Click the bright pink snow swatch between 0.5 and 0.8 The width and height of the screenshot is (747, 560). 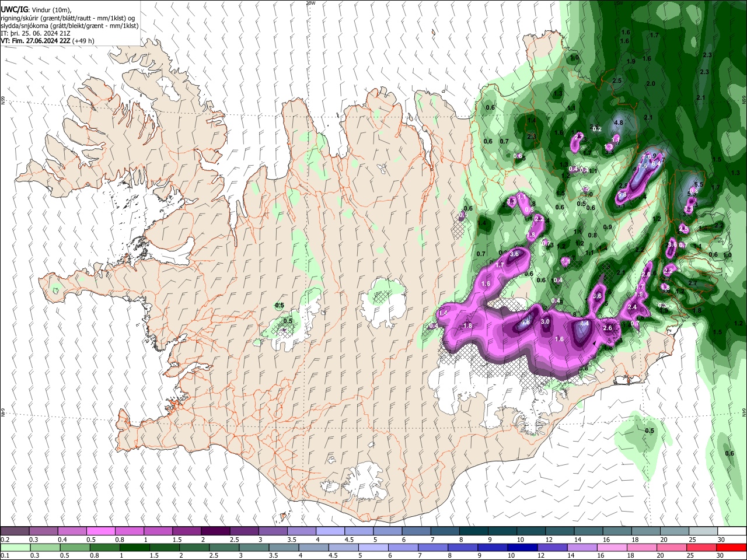[x=100, y=531]
